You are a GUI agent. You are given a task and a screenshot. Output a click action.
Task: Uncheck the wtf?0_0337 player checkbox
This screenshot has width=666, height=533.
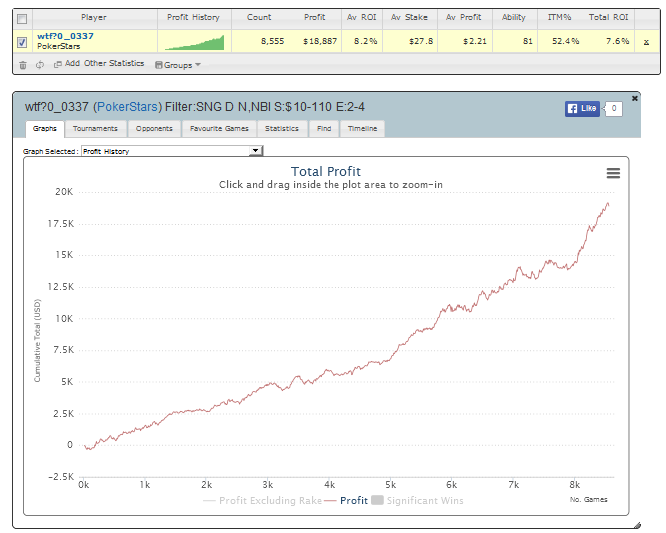[22, 42]
